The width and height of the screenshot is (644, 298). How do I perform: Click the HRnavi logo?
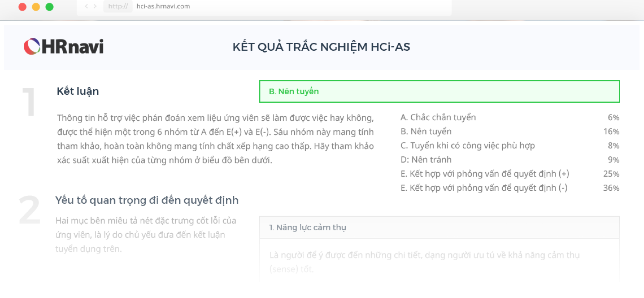[x=64, y=47]
